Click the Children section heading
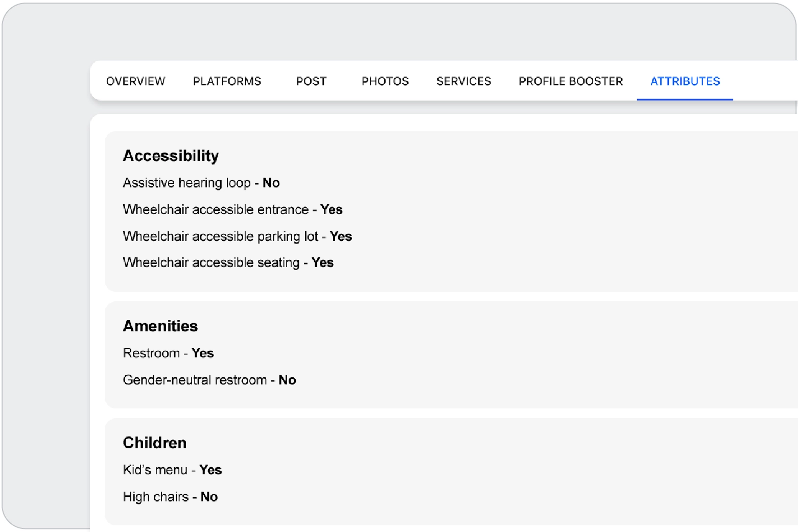Screen dimensions: 798x532 [154, 443]
